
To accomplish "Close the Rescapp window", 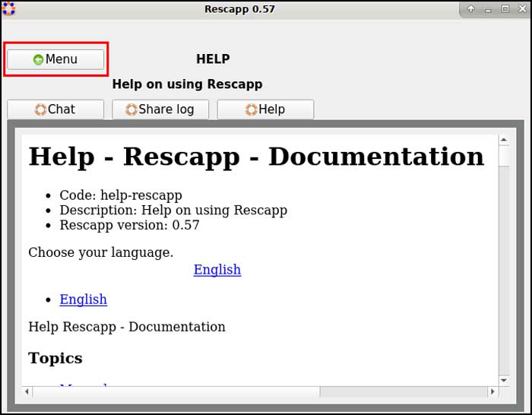I will coord(521,9).
